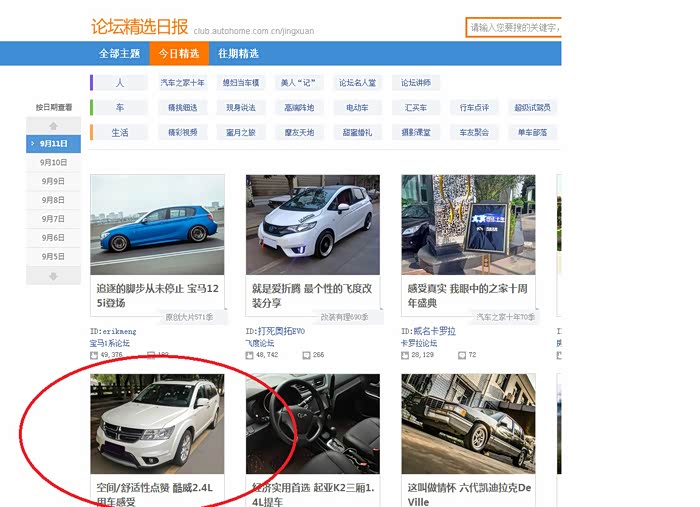Click views icon showing 28,129

(405, 355)
